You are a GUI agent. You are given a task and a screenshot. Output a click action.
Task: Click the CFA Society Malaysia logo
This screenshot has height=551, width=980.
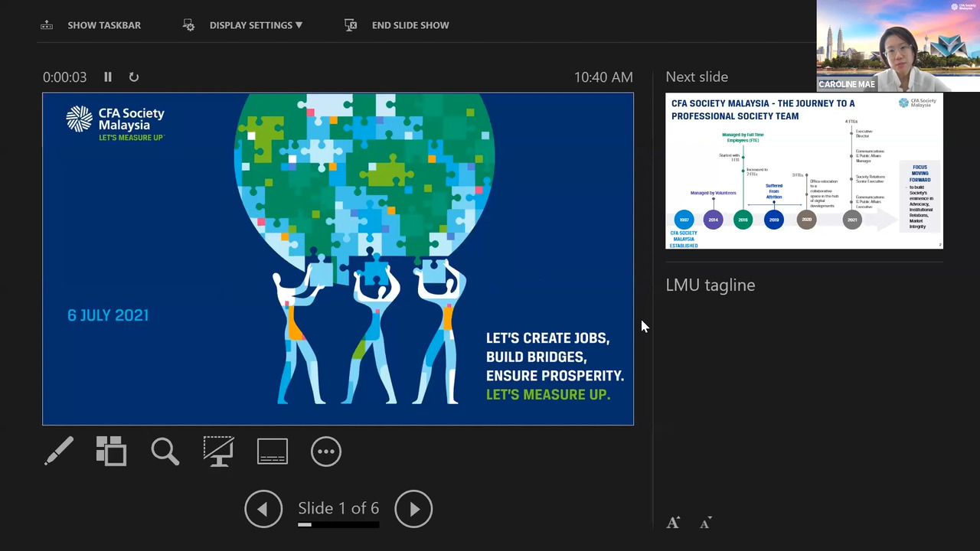tap(115, 122)
